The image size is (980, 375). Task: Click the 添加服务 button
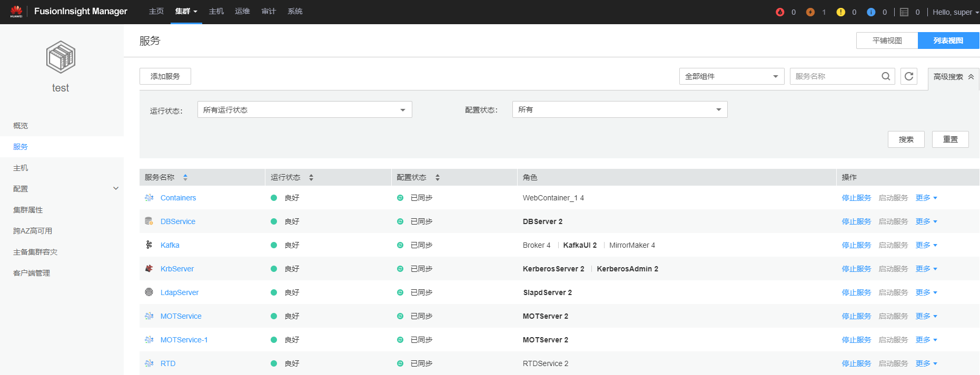click(x=165, y=76)
